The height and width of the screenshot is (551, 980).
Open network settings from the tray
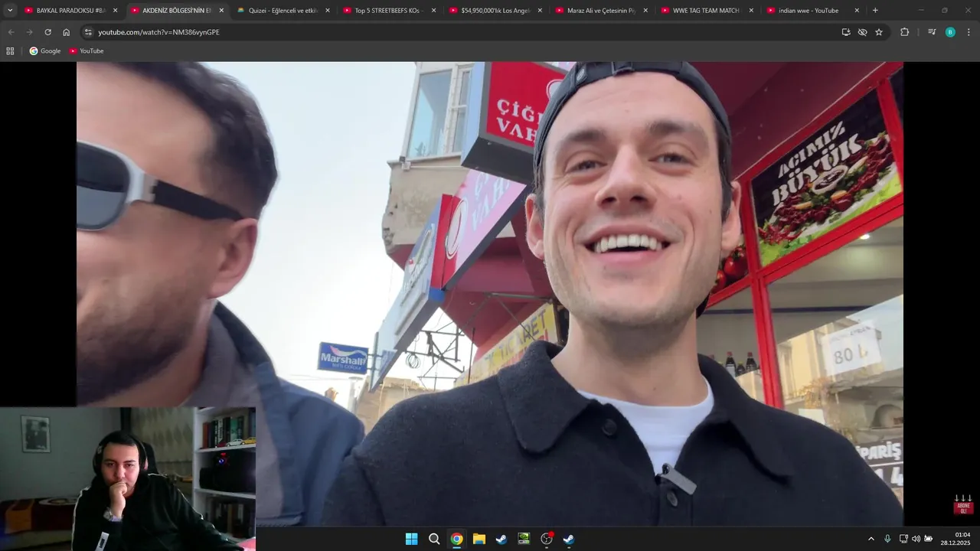point(903,539)
